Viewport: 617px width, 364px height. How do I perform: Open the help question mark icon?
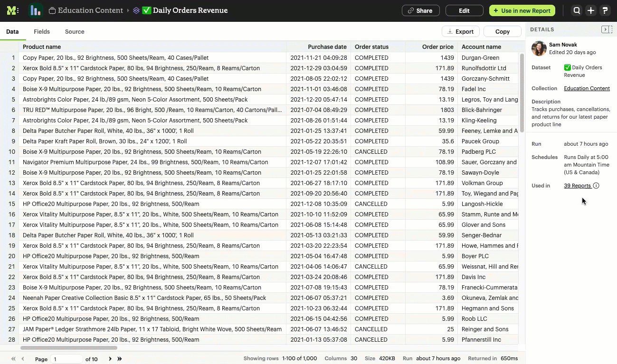pos(605,10)
